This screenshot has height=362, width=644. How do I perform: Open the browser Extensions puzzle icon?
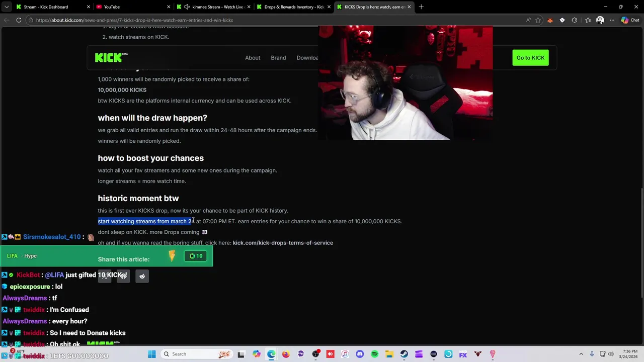pyautogui.click(x=574, y=20)
